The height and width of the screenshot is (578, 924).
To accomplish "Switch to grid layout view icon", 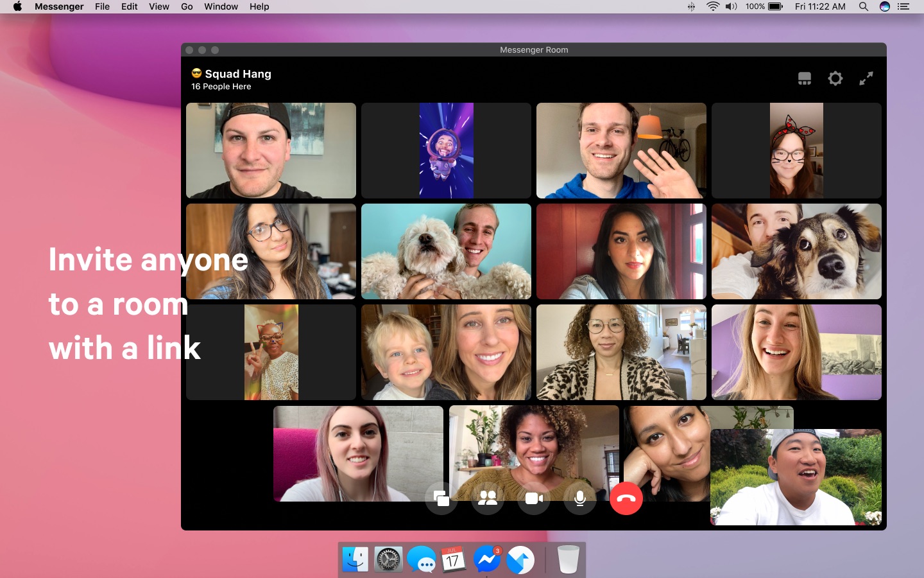I will tap(804, 78).
